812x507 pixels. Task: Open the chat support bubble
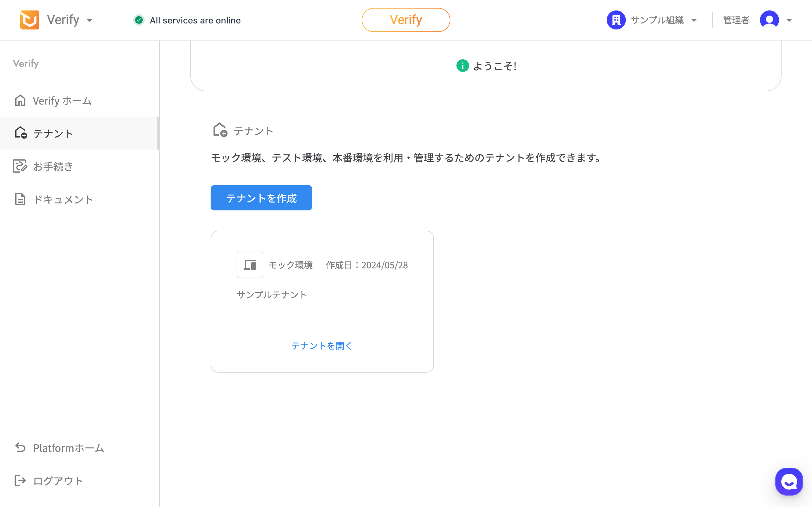click(789, 482)
